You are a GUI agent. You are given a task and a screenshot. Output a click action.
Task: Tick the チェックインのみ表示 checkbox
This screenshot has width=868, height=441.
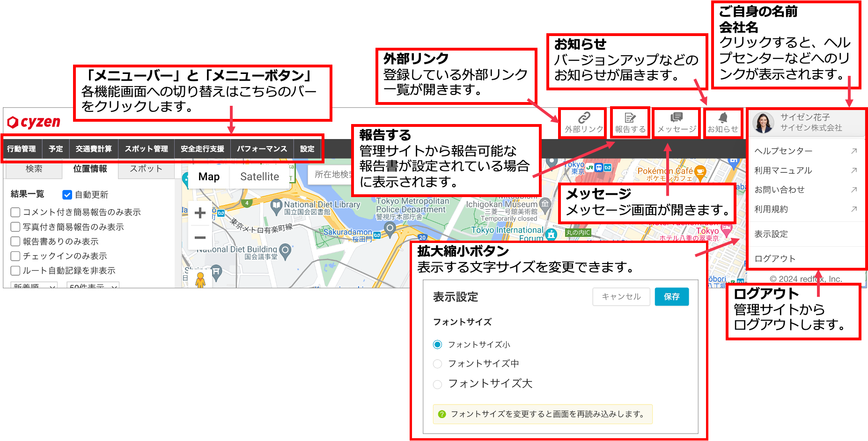15,256
